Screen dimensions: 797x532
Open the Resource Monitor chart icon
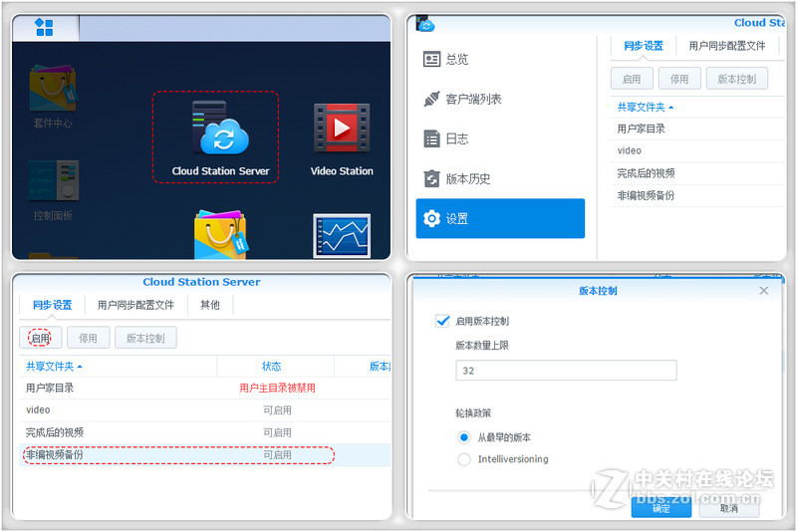click(x=342, y=236)
